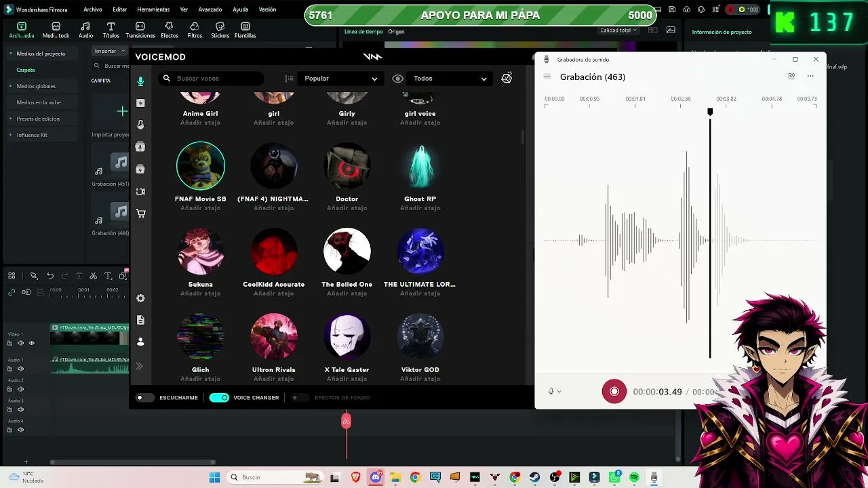Click the Filmora timeline selection cursor tool
The image size is (868, 488).
click(x=33, y=276)
